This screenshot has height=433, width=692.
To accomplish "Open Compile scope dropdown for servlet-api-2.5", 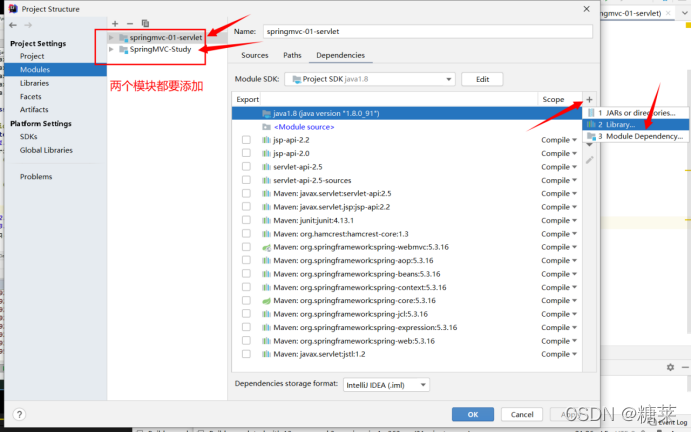I will tap(559, 167).
